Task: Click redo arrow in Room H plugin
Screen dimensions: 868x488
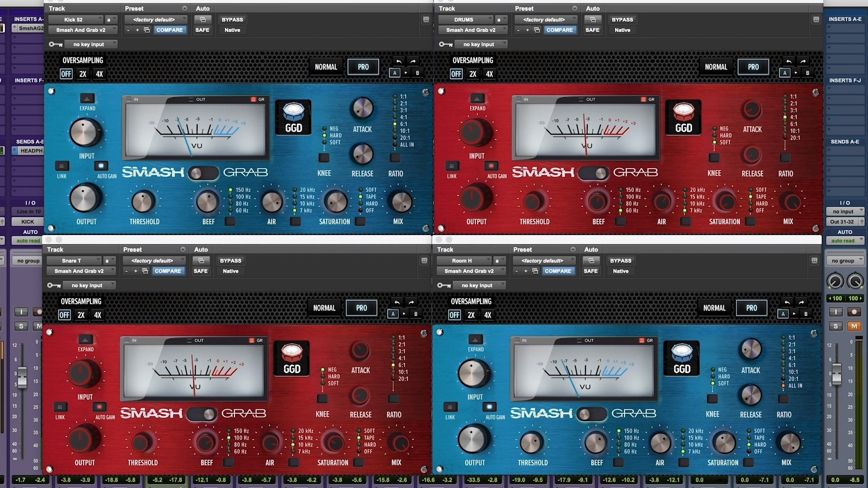Action: pos(801,302)
